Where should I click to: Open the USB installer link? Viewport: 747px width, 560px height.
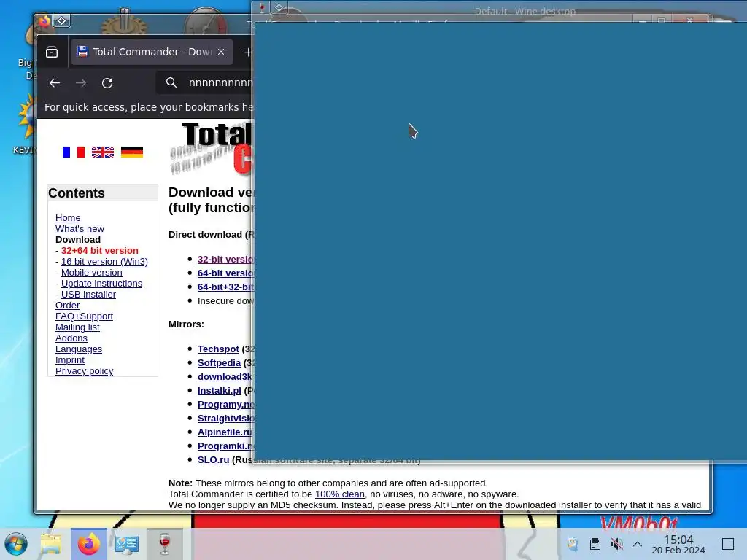[88, 295]
